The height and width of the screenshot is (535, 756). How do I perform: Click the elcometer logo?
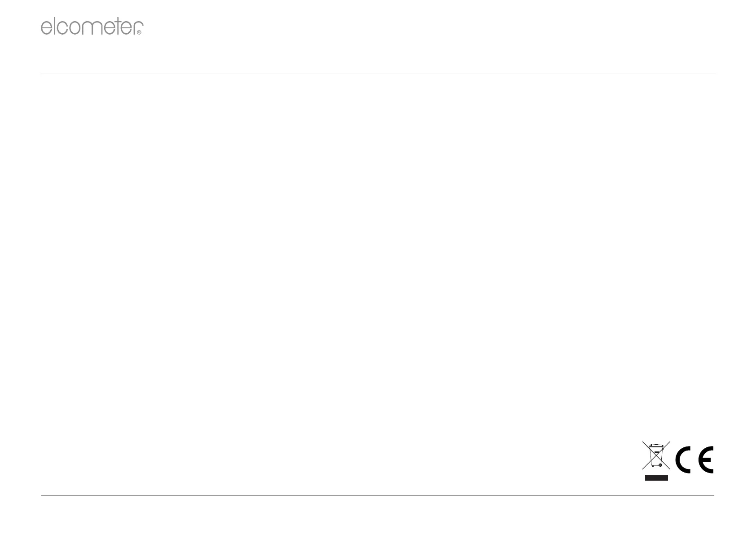[x=92, y=27]
